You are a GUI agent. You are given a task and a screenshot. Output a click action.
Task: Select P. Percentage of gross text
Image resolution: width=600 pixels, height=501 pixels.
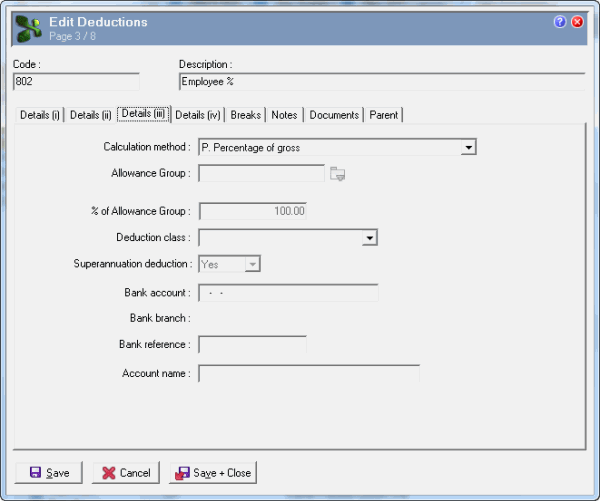pos(251,148)
